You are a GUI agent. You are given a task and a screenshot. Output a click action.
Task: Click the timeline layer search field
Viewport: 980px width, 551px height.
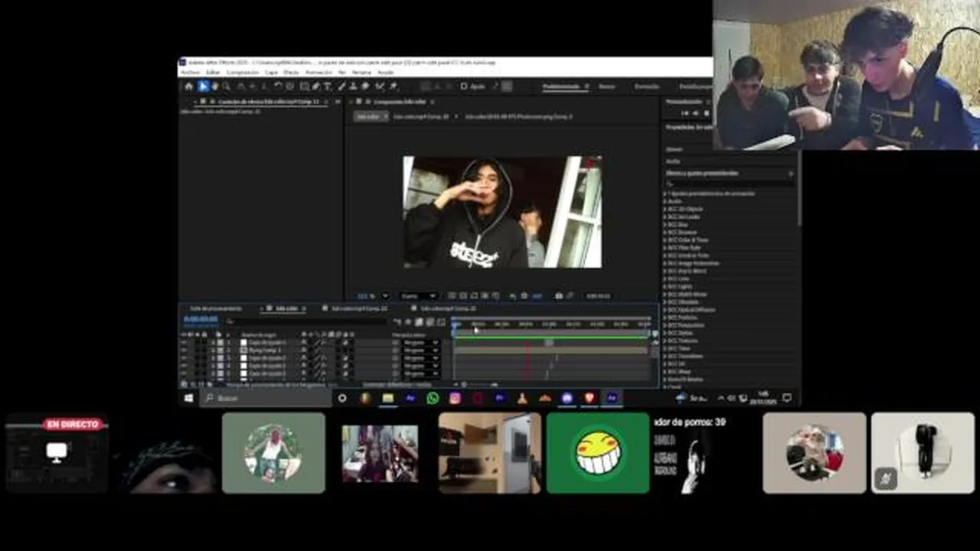(309, 321)
